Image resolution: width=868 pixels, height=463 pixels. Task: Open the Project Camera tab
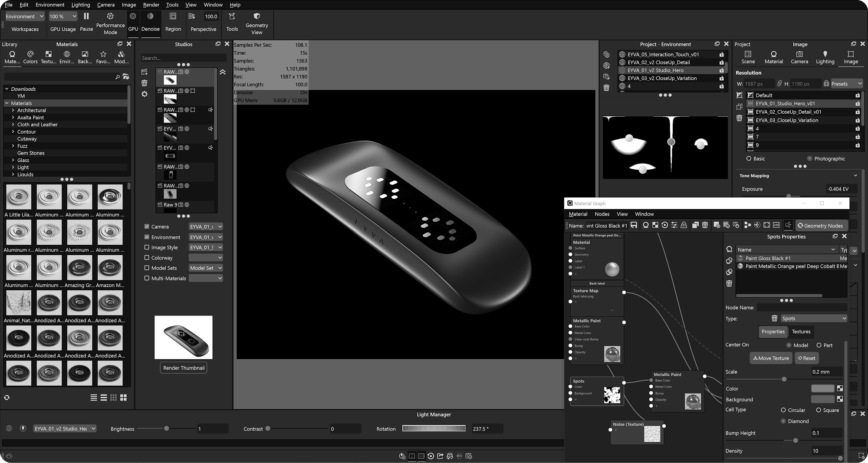coord(799,57)
